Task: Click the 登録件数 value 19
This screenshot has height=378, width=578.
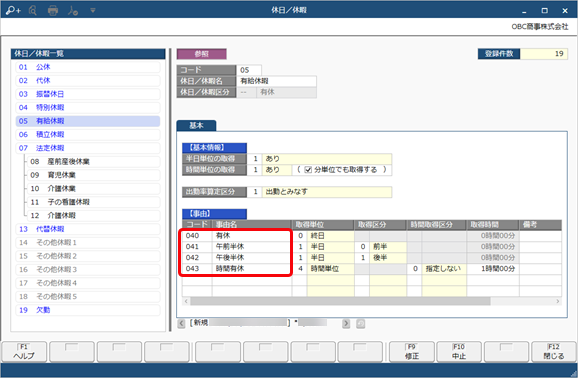Action: point(544,54)
